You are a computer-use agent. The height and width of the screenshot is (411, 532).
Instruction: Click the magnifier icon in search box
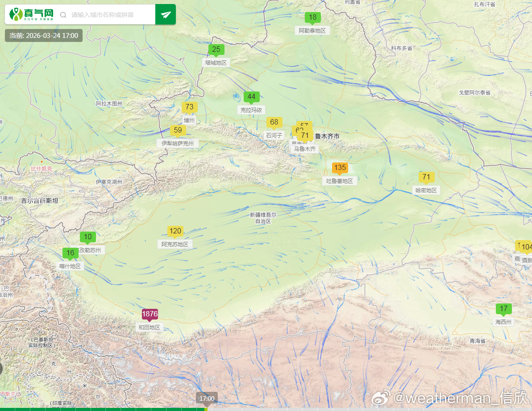click(63, 15)
